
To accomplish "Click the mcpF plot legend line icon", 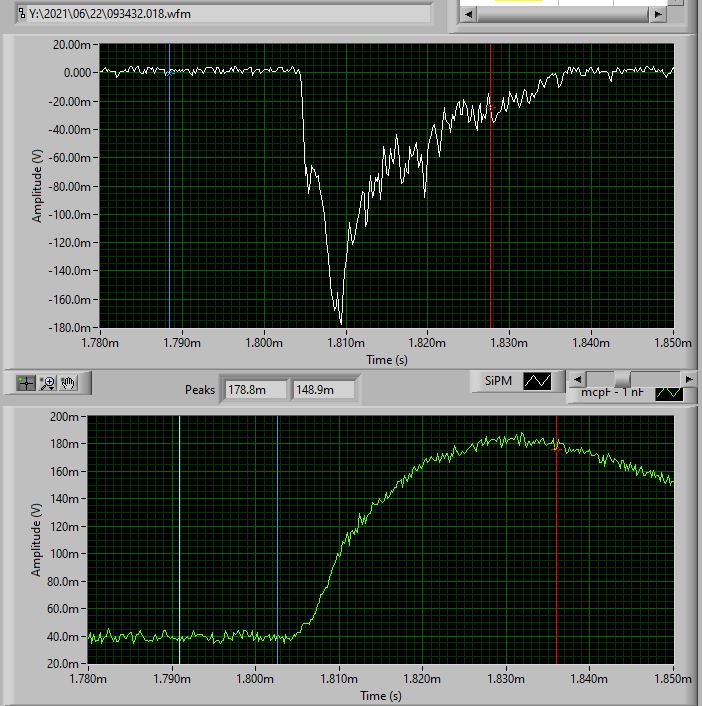I will (x=669, y=393).
